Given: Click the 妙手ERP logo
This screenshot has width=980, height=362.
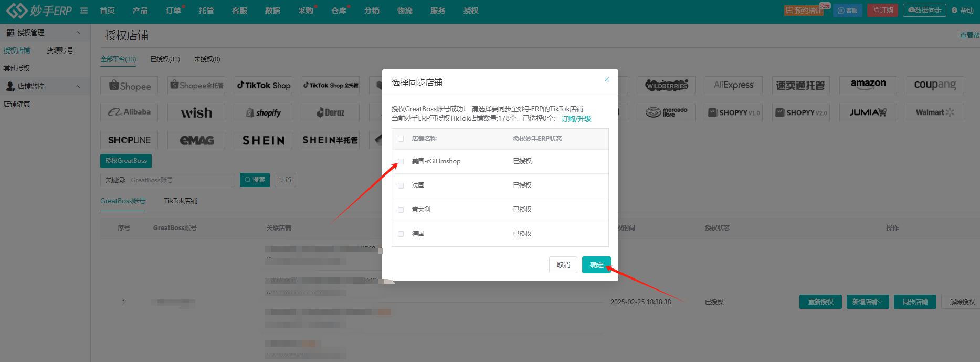Looking at the screenshot, I should (x=39, y=11).
